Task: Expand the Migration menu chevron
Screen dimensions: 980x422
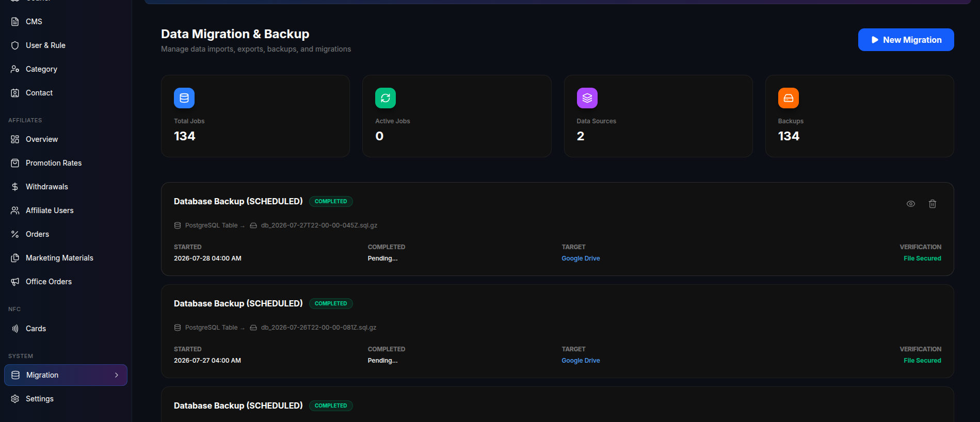Action: (x=117, y=375)
